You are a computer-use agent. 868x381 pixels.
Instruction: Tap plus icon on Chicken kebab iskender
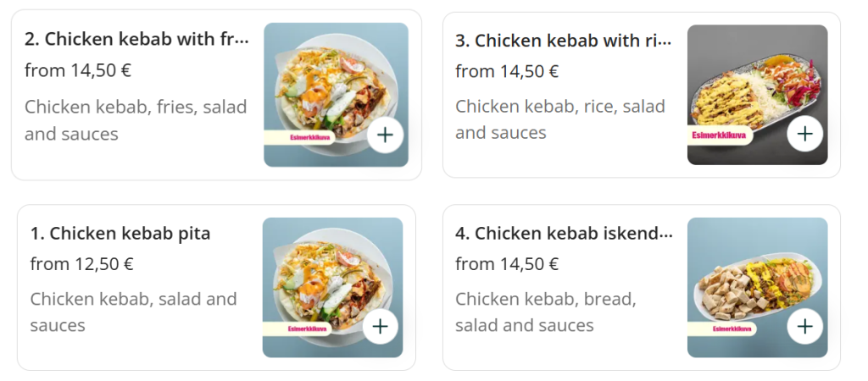pos(804,326)
